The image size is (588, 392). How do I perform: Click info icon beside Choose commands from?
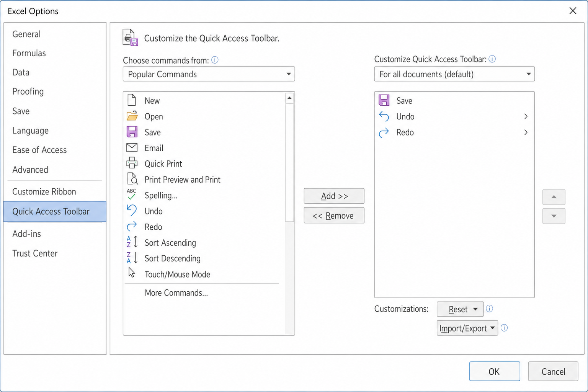[215, 60]
